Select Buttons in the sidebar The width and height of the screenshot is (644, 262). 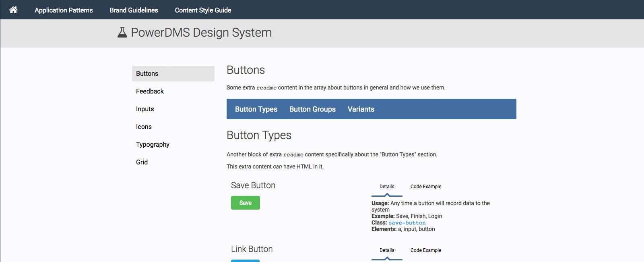tap(173, 73)
